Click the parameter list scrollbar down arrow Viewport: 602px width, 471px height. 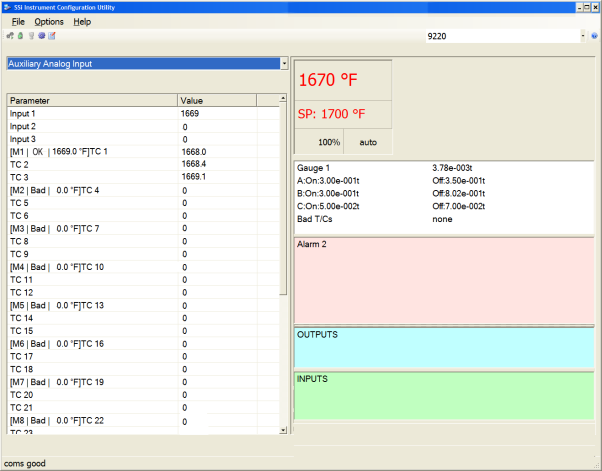(283, 429)
